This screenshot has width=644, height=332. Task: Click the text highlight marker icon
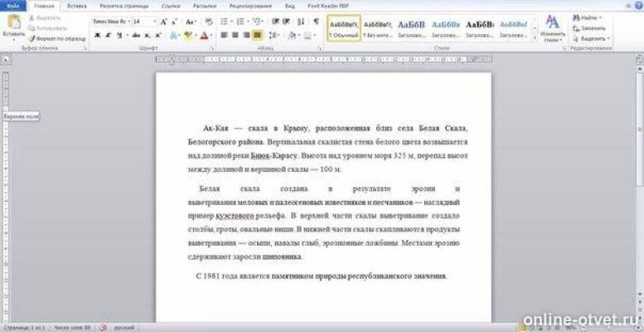(187, 36)
